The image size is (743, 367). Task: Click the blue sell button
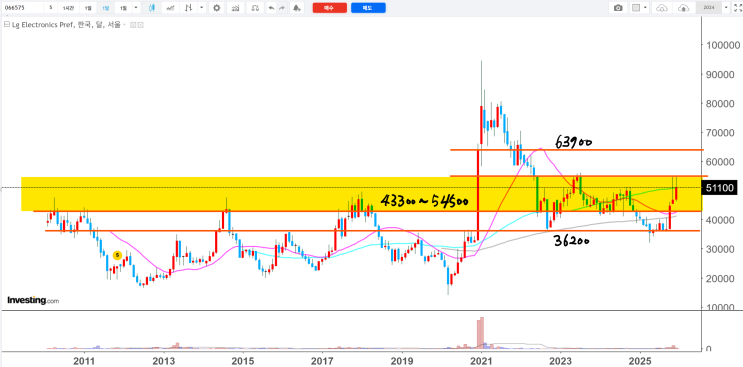click(x=368, y=8)
